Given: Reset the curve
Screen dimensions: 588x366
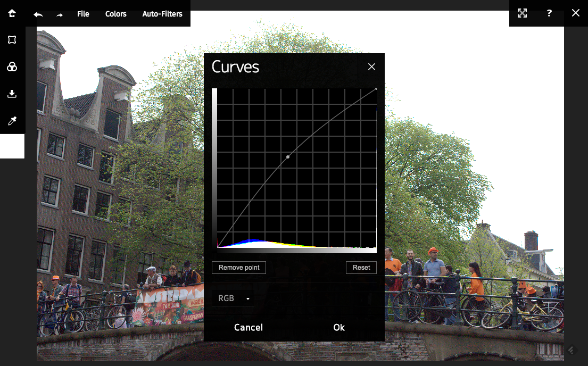Looking at the screenshot, I should [361, 268].
